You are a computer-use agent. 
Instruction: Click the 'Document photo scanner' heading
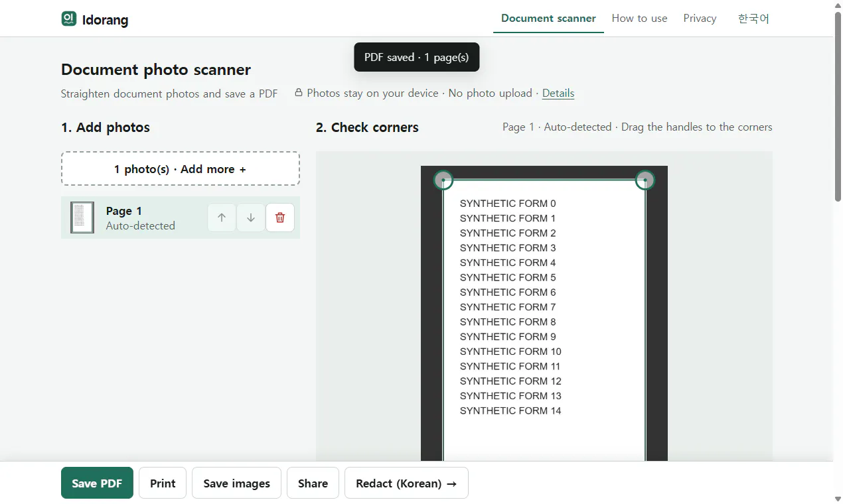coord(156,70)
